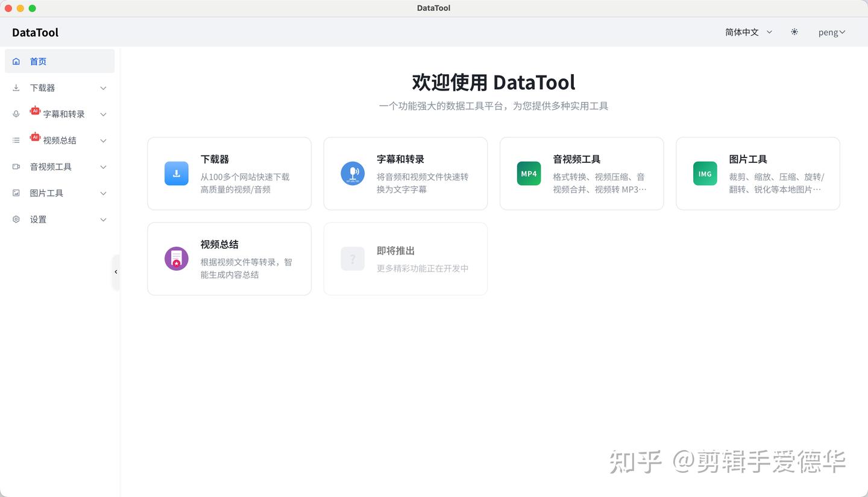
Task: Click the blue microphone icon on 字幕和转录 card
Action: pos(353,174)
